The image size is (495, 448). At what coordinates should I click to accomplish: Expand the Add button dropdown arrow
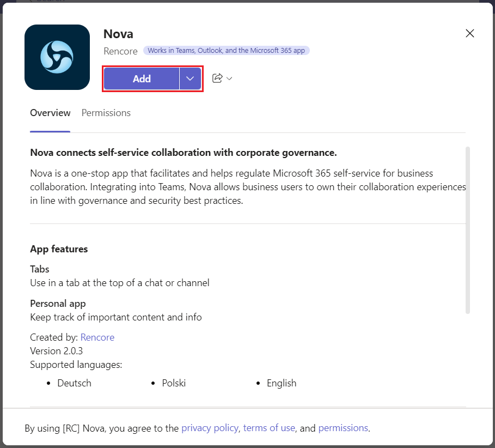[x=190, y=78]
